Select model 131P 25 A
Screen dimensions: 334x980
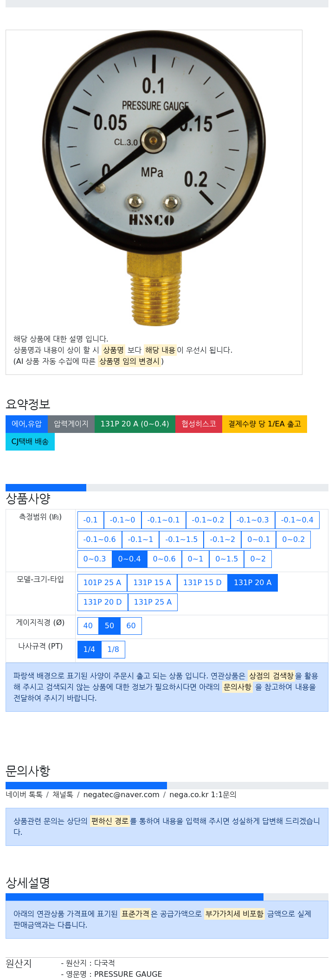click(x=153, y=602)
